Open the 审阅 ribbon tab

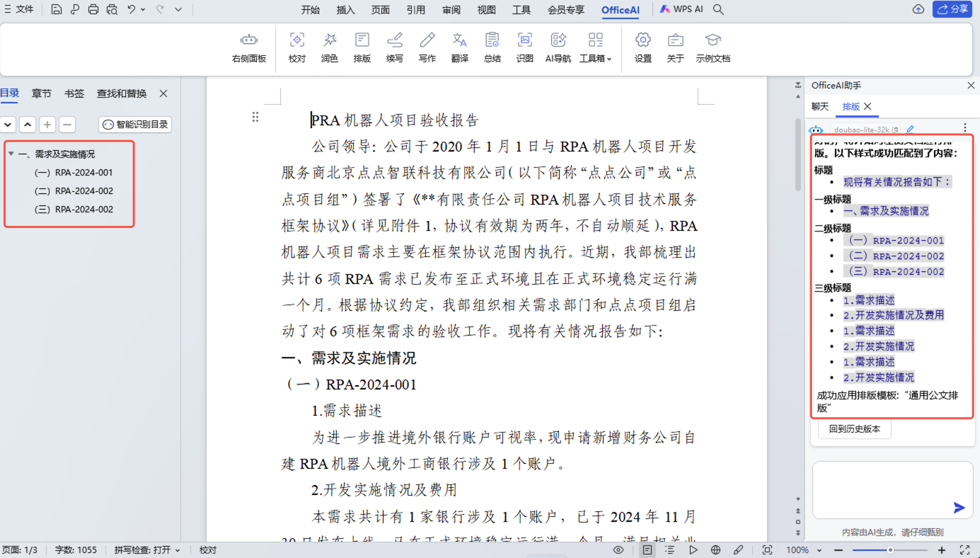pyautogui.click(x=451, y=10)
